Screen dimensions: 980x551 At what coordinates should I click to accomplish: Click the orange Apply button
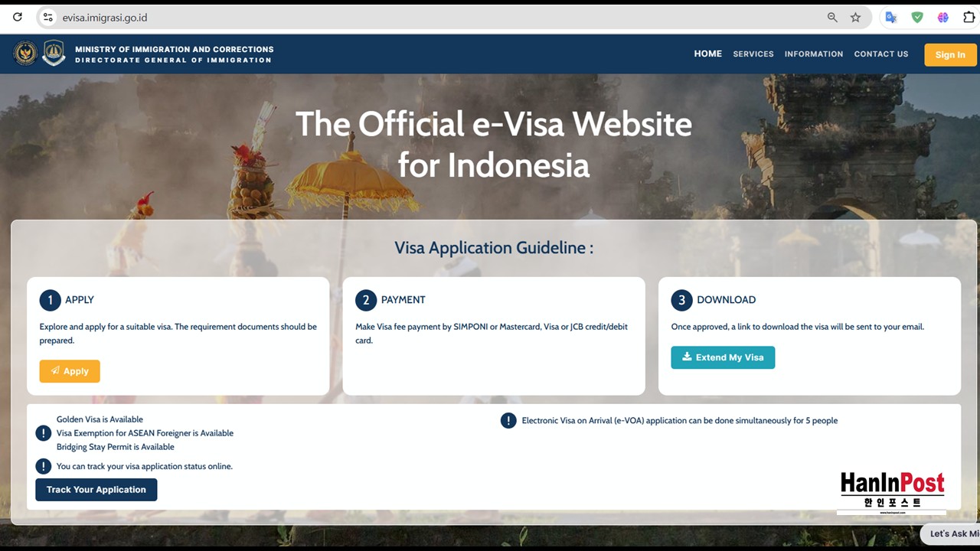click(70, 371)
